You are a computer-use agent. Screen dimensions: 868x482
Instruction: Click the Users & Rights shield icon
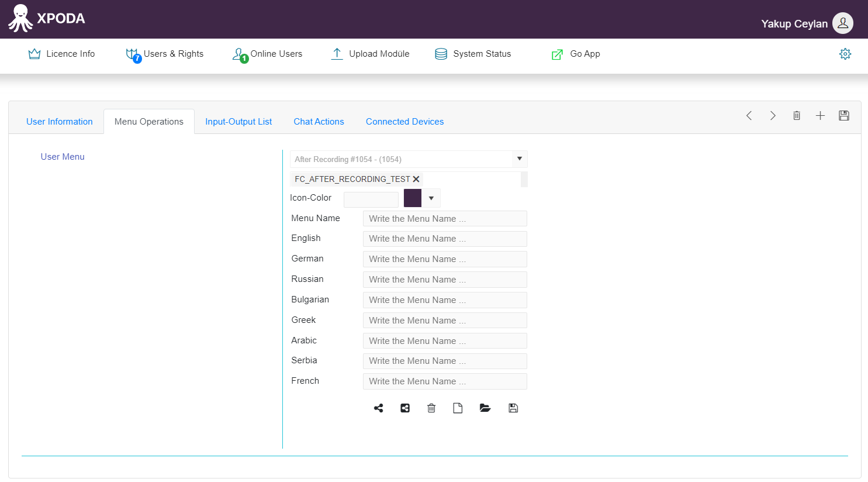pos(133,54)
